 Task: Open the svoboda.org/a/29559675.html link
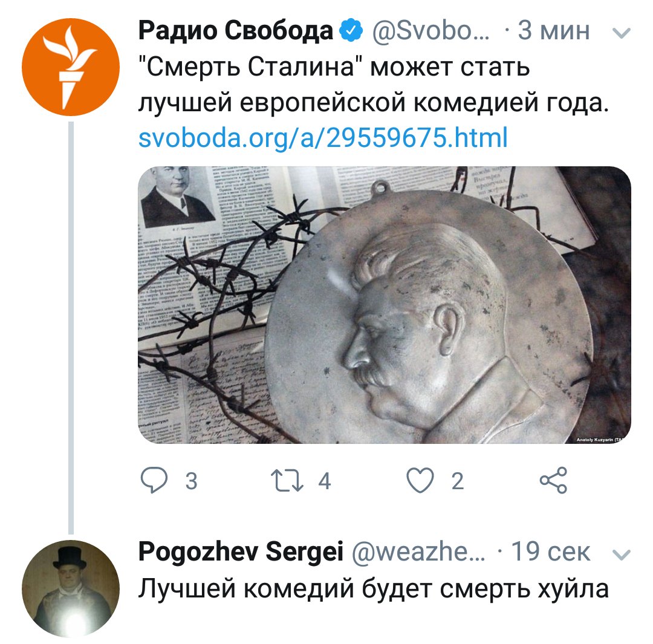pyautogui.click(x=323, y=137)
